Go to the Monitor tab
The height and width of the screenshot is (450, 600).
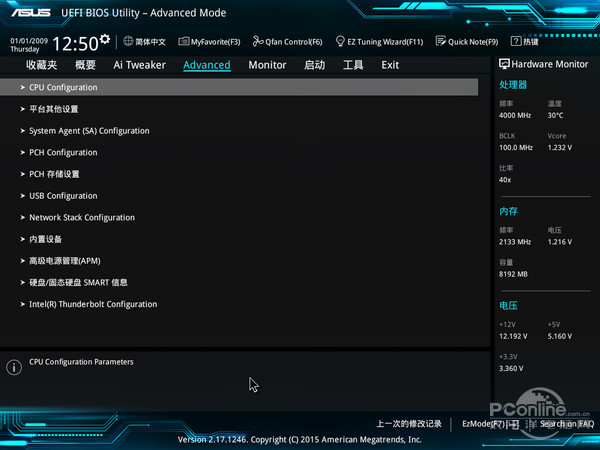pos(267,65)
